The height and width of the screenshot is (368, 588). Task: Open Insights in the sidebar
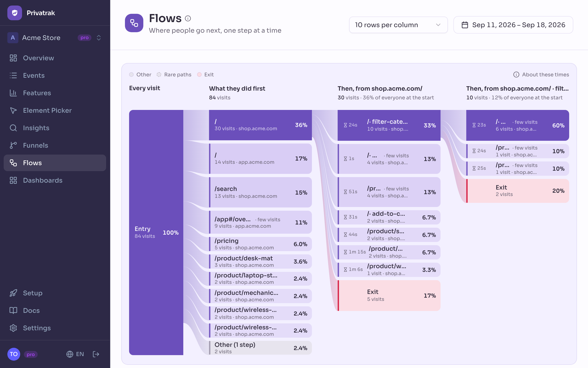pos(55,128)
